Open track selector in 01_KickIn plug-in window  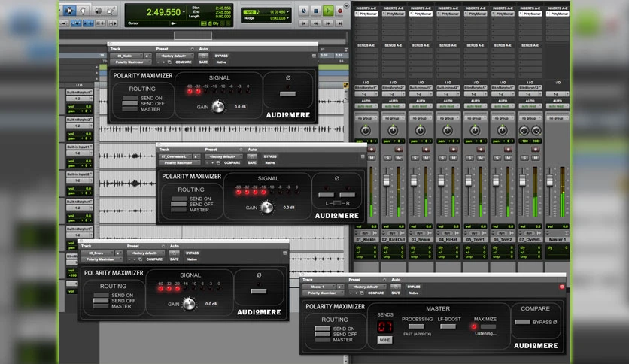pyautogui.click(x=126, y=56)
